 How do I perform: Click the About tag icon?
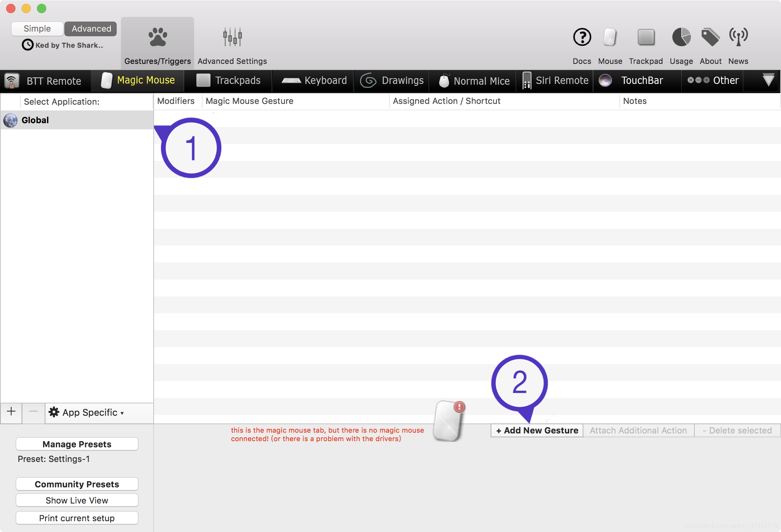point(710,38)
